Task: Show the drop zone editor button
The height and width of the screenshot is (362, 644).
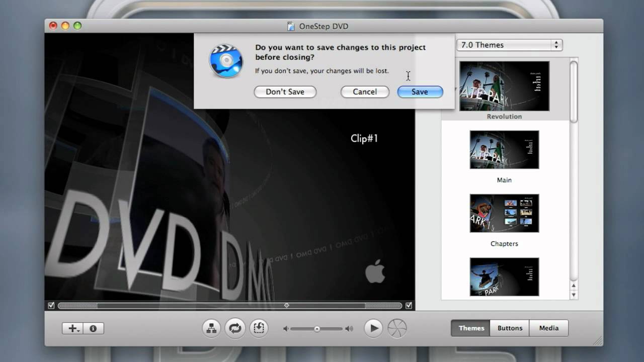Action: [x=259, y=328]
